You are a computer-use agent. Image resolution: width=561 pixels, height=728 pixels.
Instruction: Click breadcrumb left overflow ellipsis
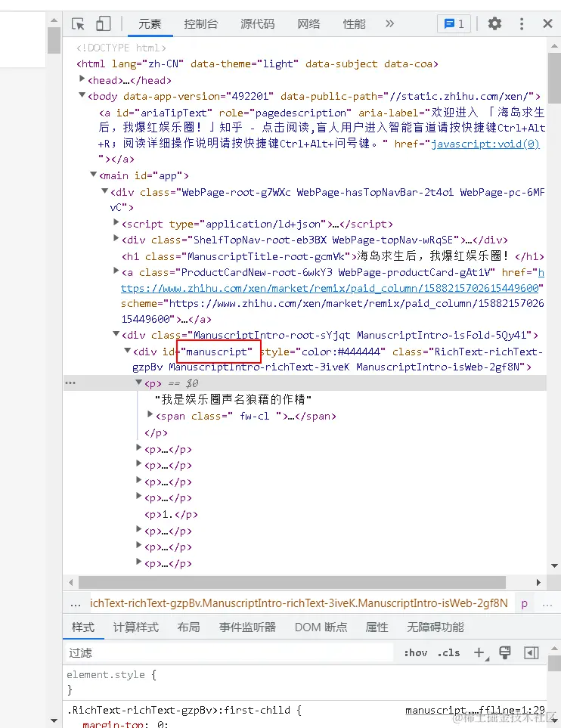point(76,604)
